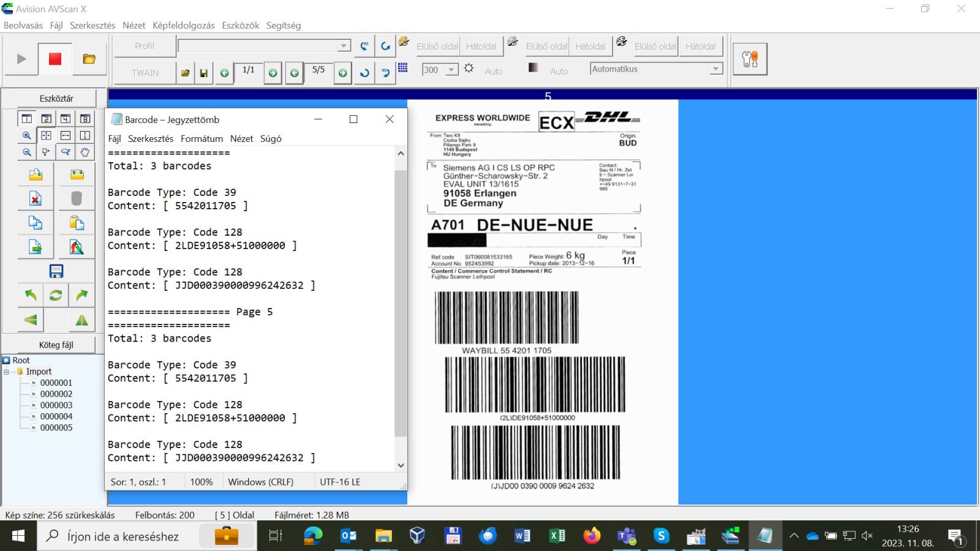Screen dimensions: 980x551
Task: Click the Profil button
Action: pyautogui.click(x=145, y=46)
